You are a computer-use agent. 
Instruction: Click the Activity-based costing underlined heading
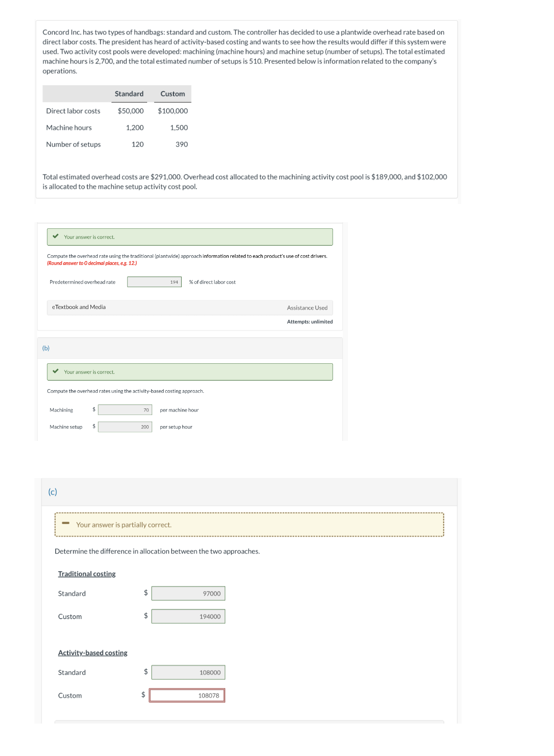(92, 652)
